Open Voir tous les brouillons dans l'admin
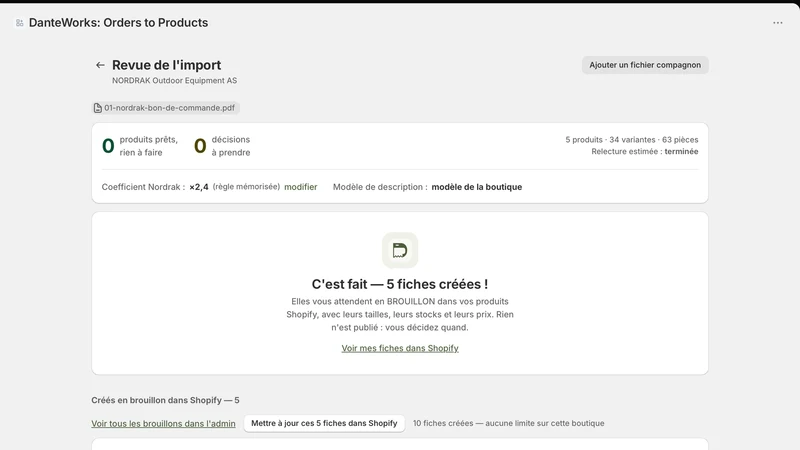The height and width of the screenshot is (450, 800). 163,423
